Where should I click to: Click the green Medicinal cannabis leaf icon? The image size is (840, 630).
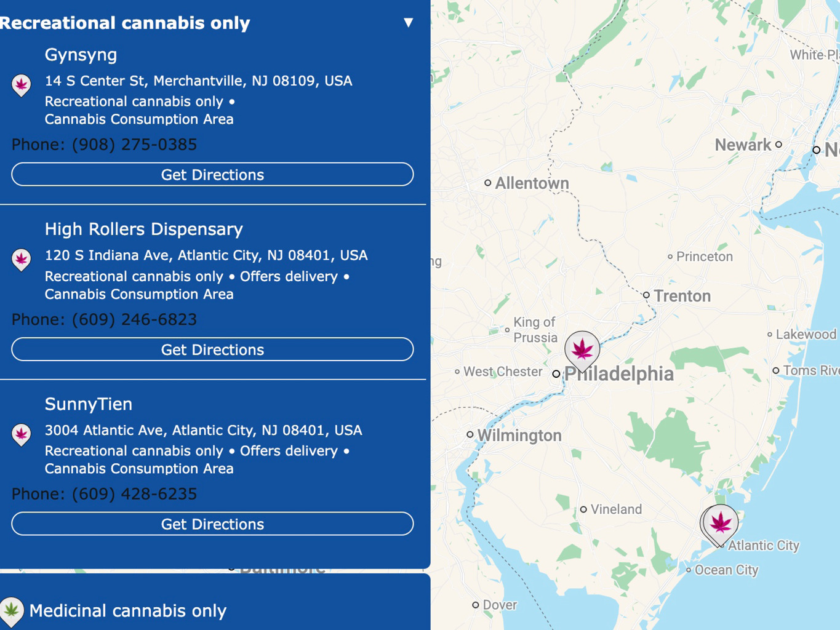pos(12,610)
